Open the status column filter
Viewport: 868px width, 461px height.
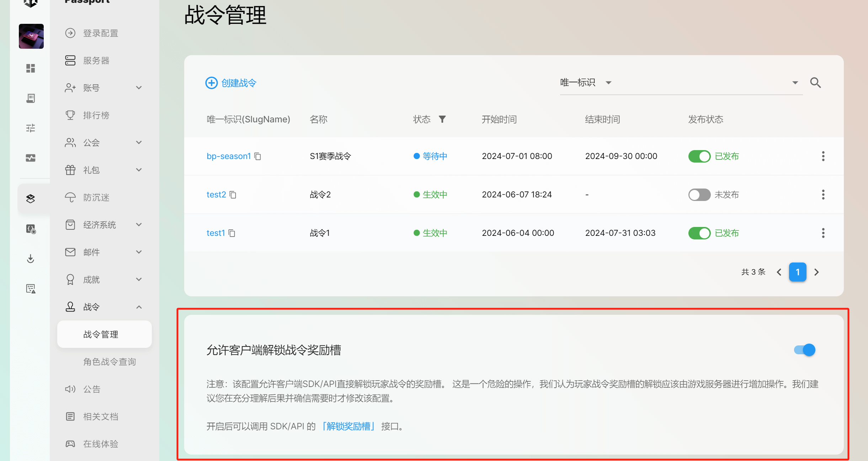[442, 119]
